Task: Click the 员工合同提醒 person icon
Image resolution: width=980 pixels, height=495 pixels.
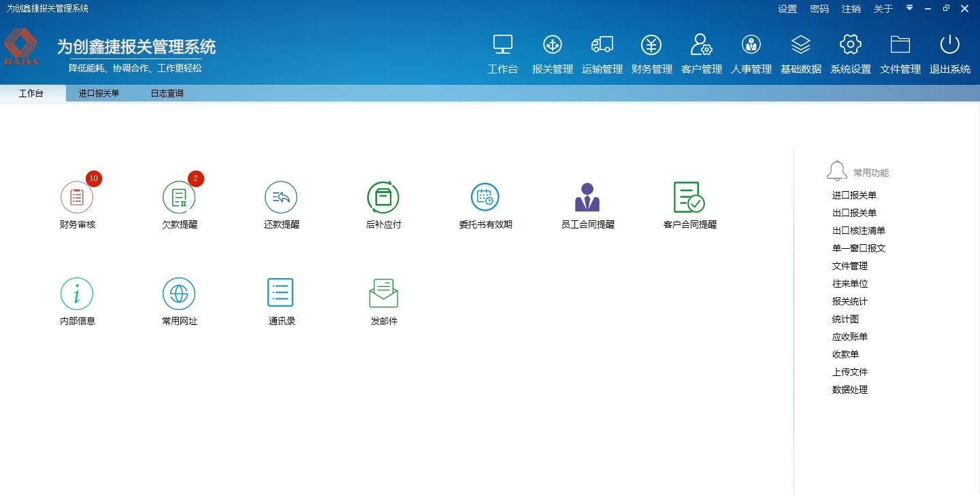Action: (587, 198)
